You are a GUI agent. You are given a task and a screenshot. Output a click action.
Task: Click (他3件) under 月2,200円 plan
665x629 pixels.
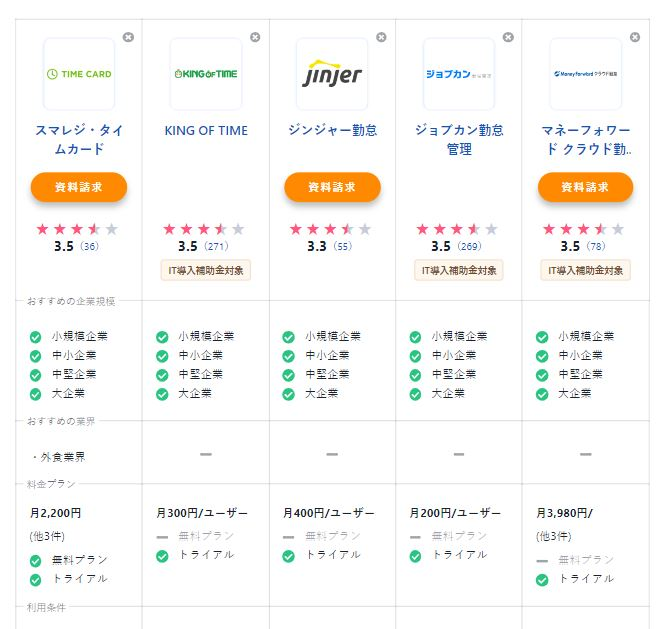point(46,536)
